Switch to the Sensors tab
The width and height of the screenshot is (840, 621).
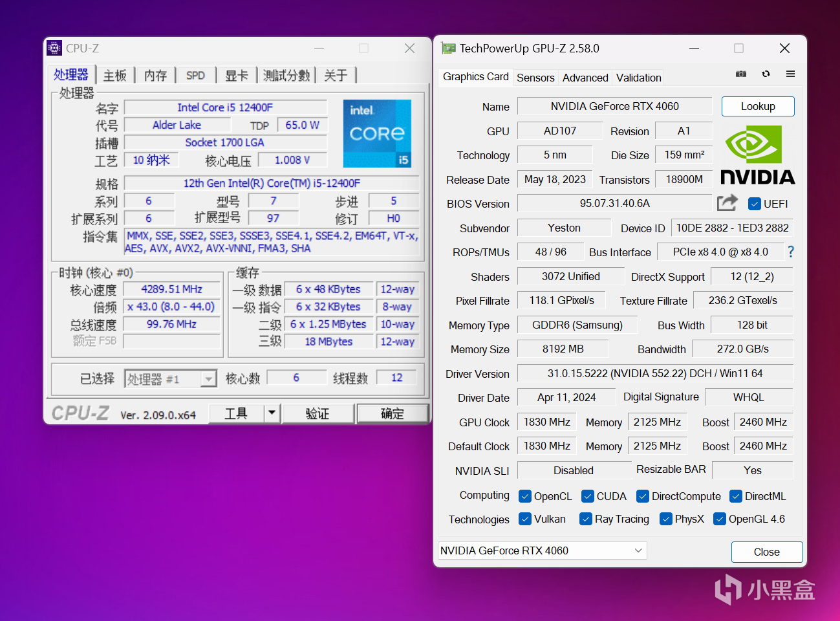pos(535,78)
